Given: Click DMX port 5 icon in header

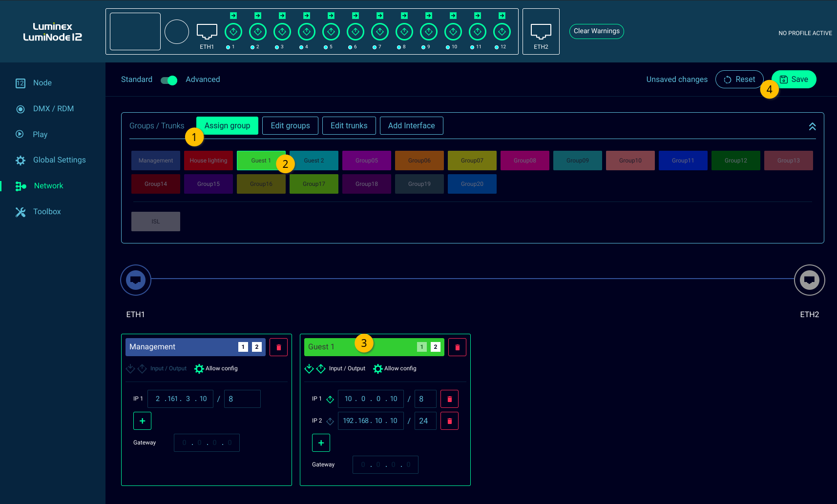Looking at the screenshot, I should point(331,32).
